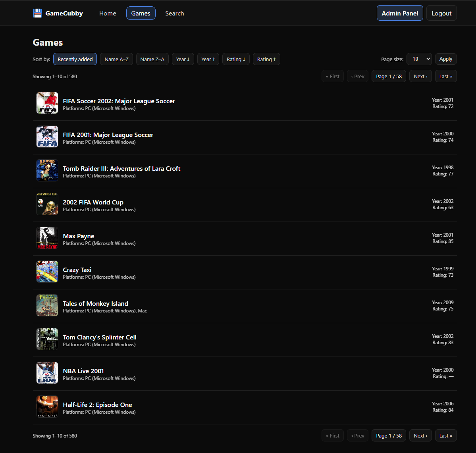Click 'Platforms: PC (Microsoft Windows), Mac' text
The width and height of the screenshot is (476, 453).
(105, 310)
